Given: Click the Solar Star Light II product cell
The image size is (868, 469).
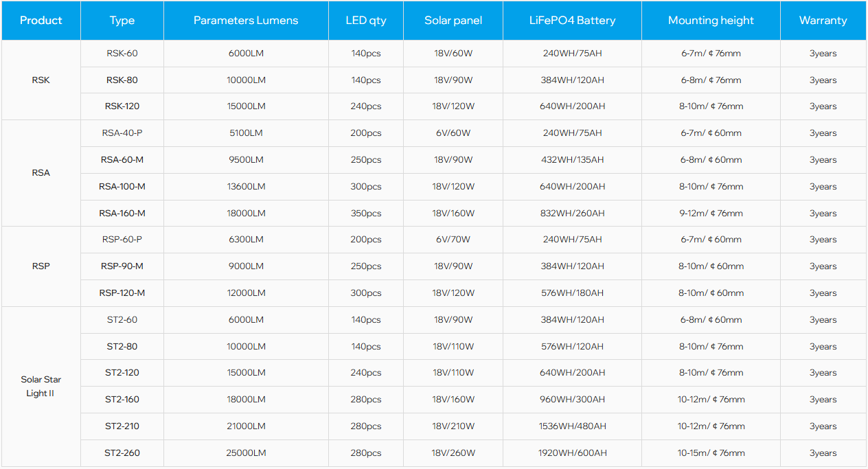Looking at the screenshot, I should (x=41, y=387).
